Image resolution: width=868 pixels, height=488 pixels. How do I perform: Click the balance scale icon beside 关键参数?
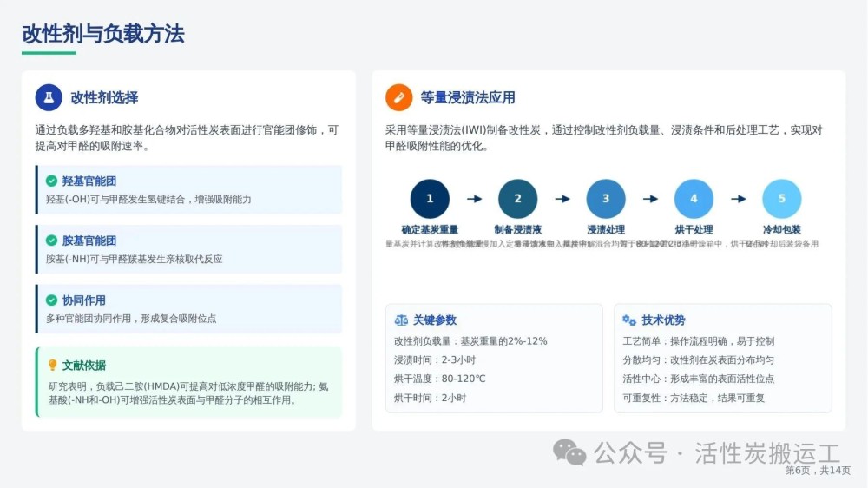(x=401, y=320)
